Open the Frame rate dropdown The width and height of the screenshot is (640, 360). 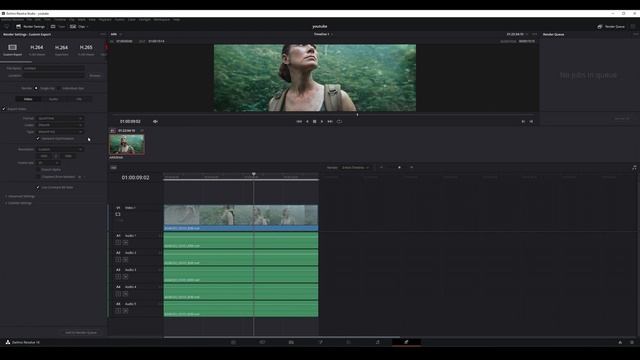click(x=48, y=163)
